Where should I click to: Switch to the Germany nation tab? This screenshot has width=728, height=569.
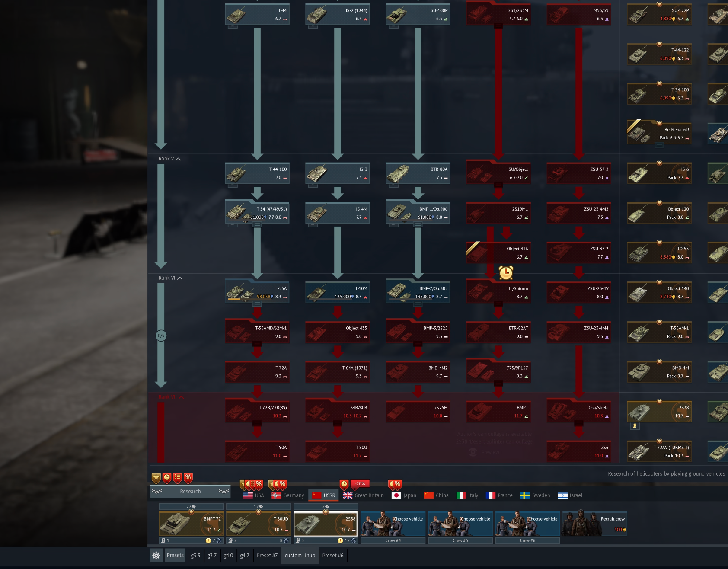click(288, 495)
